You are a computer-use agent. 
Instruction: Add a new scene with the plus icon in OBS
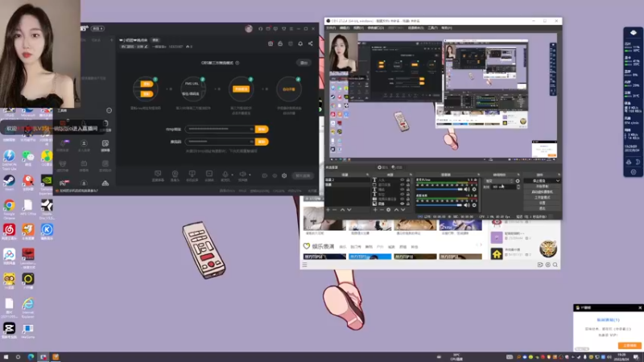(328, 210)
